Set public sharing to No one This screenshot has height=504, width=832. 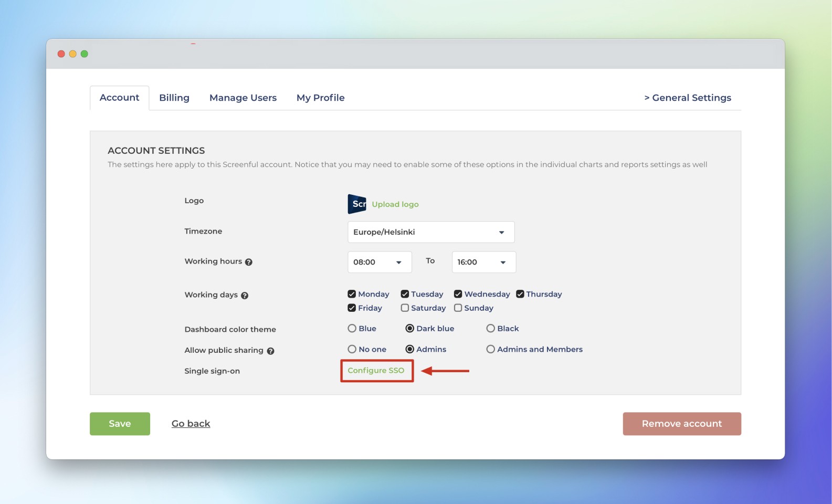pos(352,349)
